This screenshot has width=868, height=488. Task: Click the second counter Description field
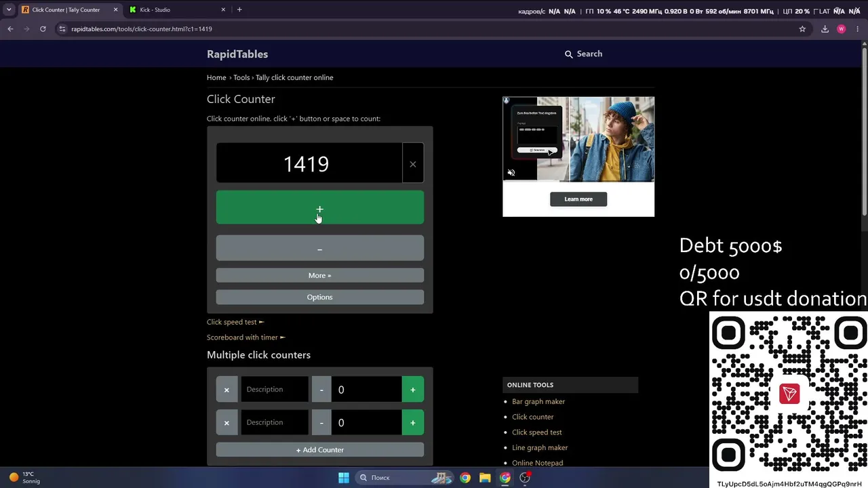(x=275, y=423)
